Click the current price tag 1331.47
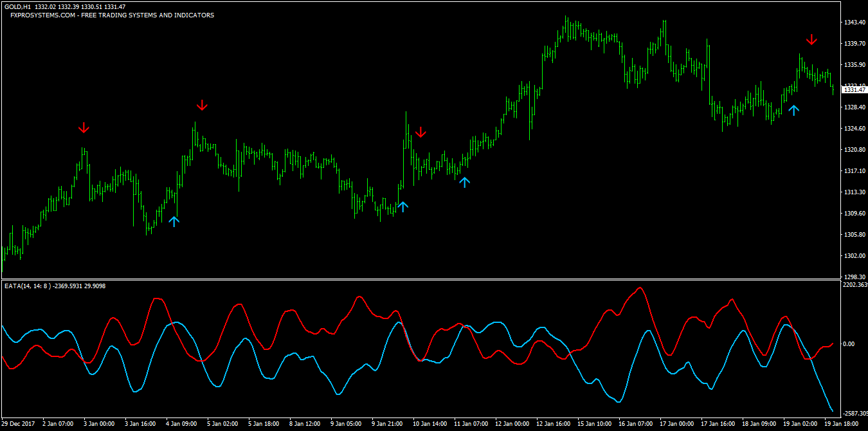This screenshot has width=868, height=431. pos(854,89)
